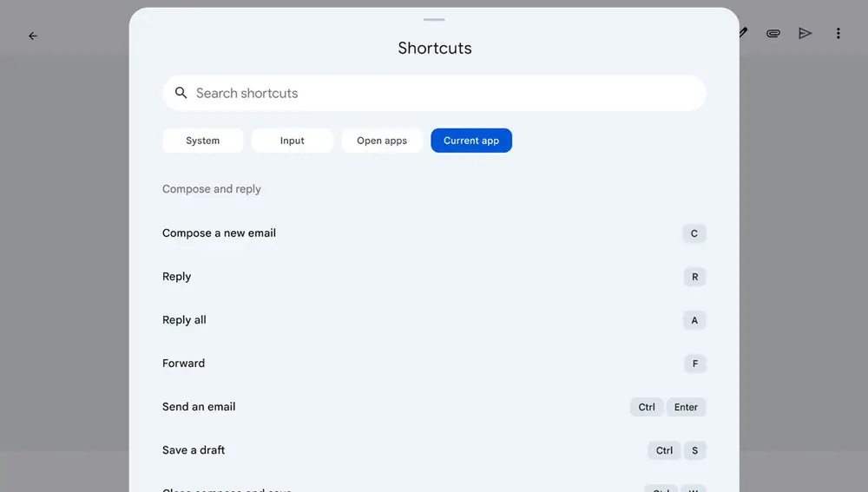Viewport: 868px width, 492px height.
Task: Switch to the System tab
Action: tap(202, 141)
